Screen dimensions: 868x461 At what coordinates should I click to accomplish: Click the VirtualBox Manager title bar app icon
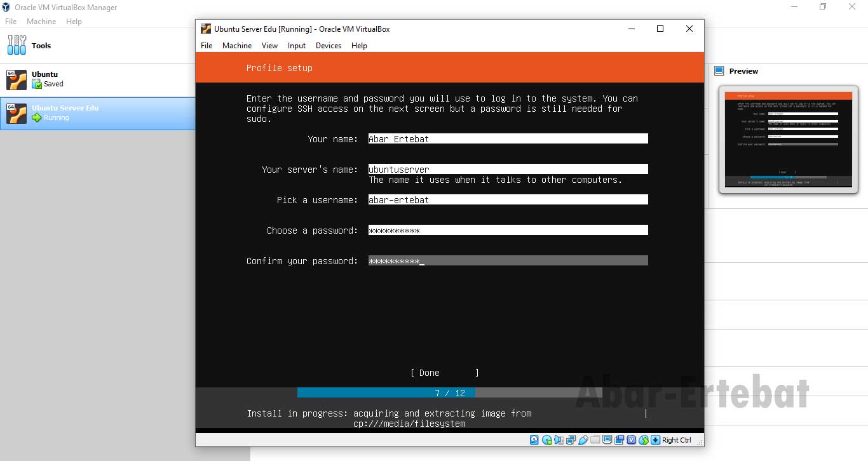[x=6, y=7]
